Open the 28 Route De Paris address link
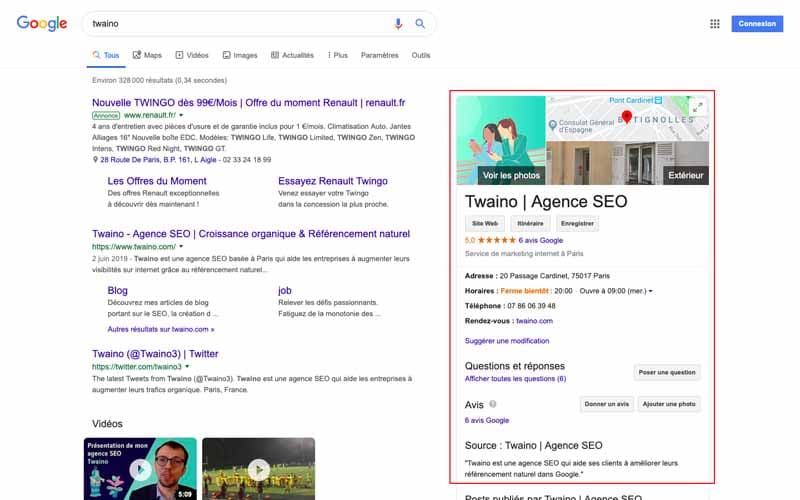The width and height of the screenshot is (800, 500). [158, 160]
